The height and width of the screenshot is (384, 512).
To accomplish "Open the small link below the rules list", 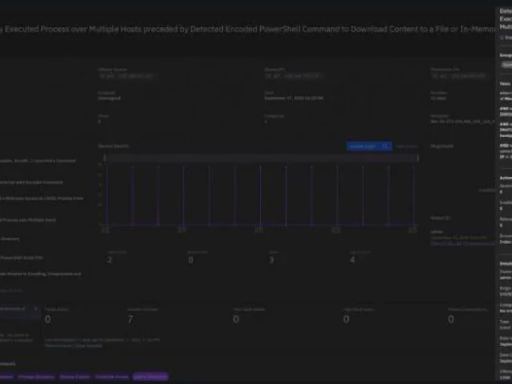I will tap(11, 291).
